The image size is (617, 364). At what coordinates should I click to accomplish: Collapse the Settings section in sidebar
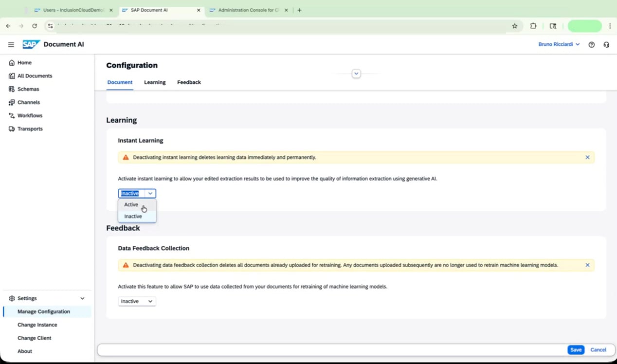point(82,298)
